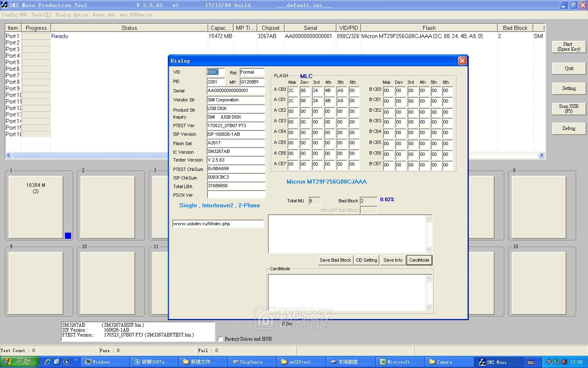Image resolution: width=588 pixels, height=368 pixels.
Task: Switch to sm32Xtest folder in taskbar
Action: pos(301,362)
